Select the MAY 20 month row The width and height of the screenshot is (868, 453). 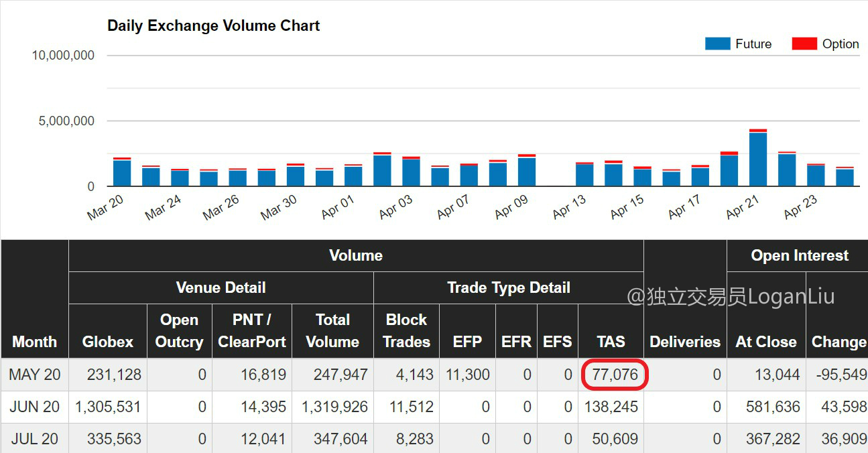(x=434, y=375)
